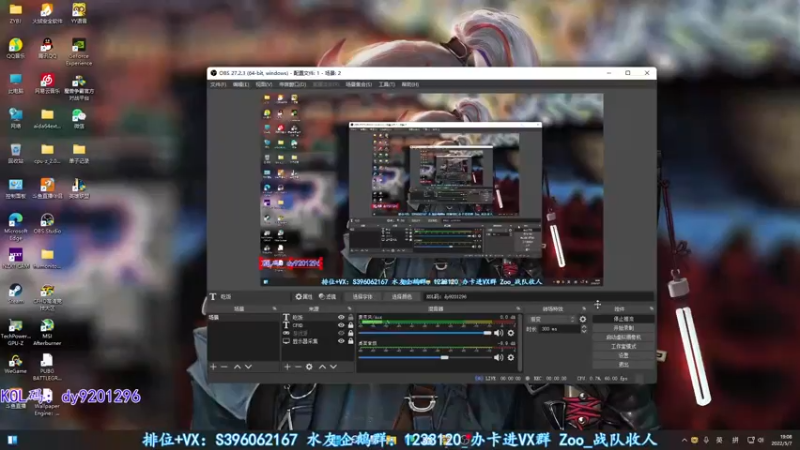Open the Edit menu in OBS
This screenshot has width=800, height=450.
[x=241, y=84]
